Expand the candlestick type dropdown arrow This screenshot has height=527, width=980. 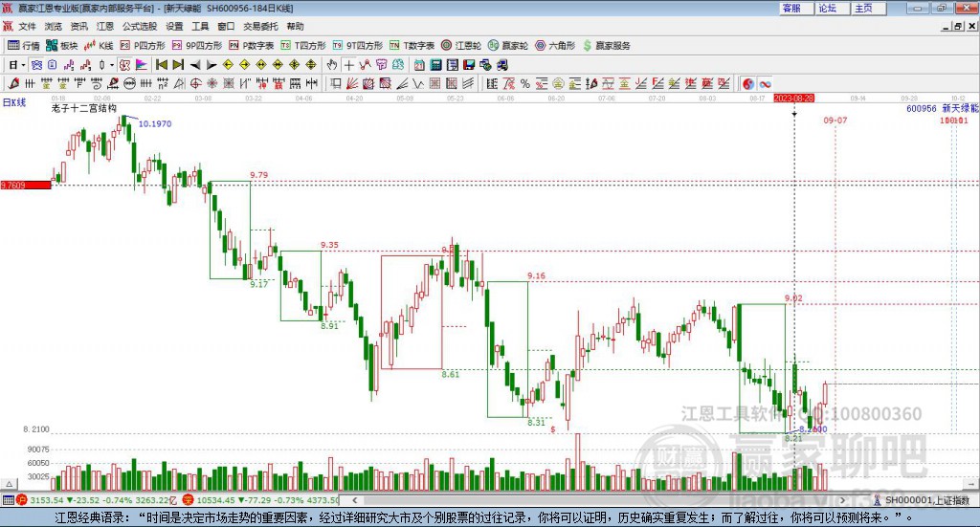[x=112, y=65]
